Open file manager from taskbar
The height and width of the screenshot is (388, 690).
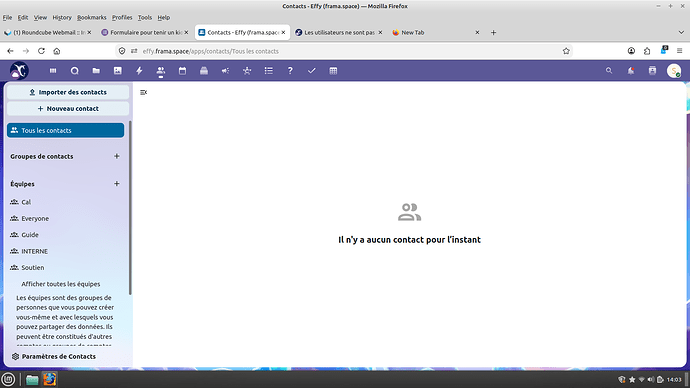coord(32,379)
